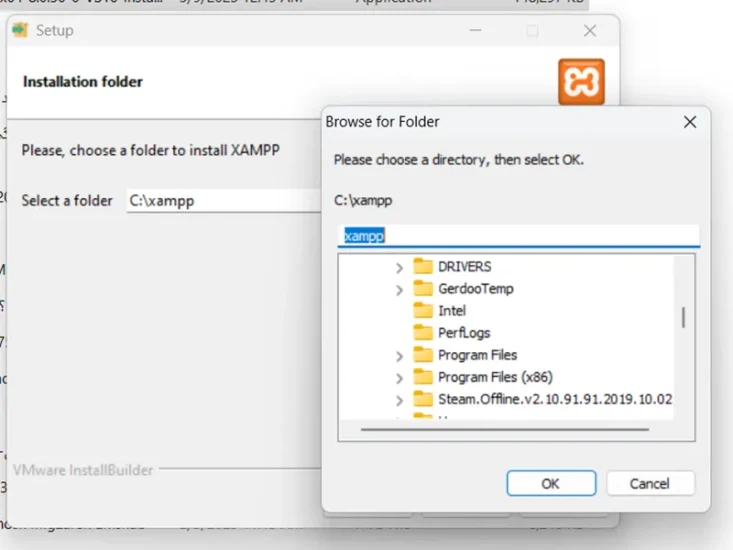Click the Setup window title icon
Viewport: 733px width, 550px height.
click(x=20, y=30)
